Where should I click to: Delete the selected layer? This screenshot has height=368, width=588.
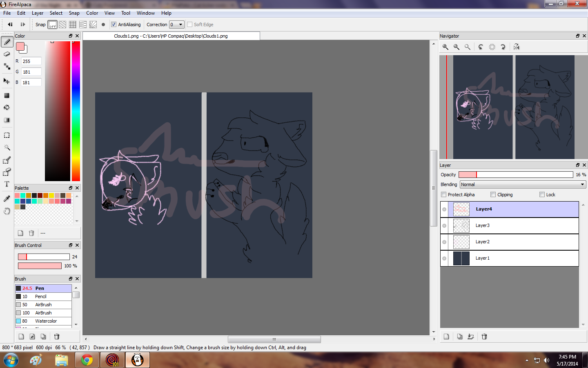coord(484,337)
